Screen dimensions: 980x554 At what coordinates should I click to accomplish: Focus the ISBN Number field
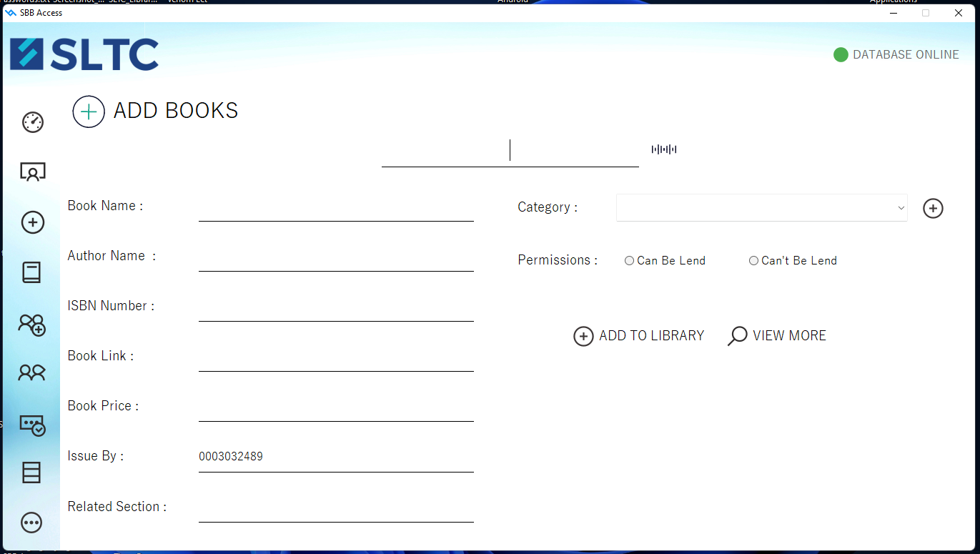336,308
